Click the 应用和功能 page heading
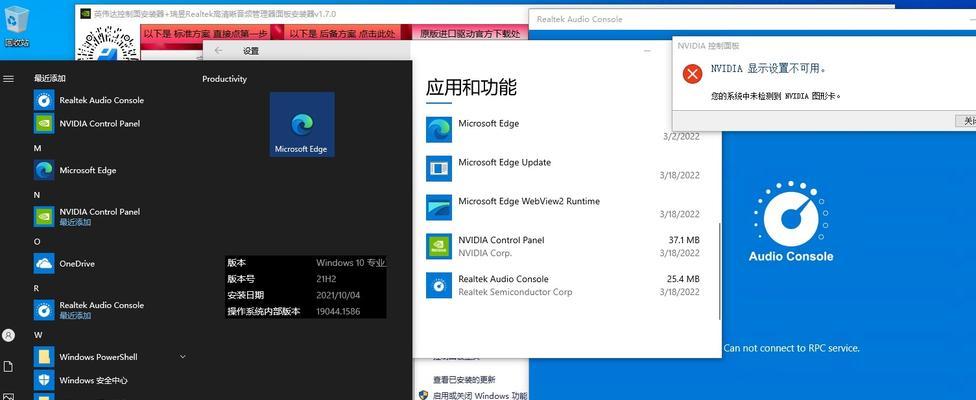The height and width of the screenshot is (400, 976). tap(471, 88)
